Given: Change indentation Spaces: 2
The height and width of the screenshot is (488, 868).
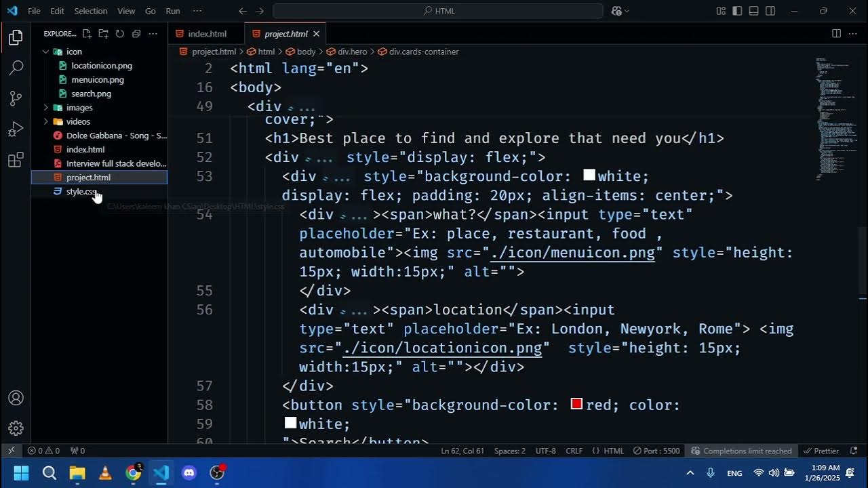Looking at the screenshot, I should tap(510, 451).
